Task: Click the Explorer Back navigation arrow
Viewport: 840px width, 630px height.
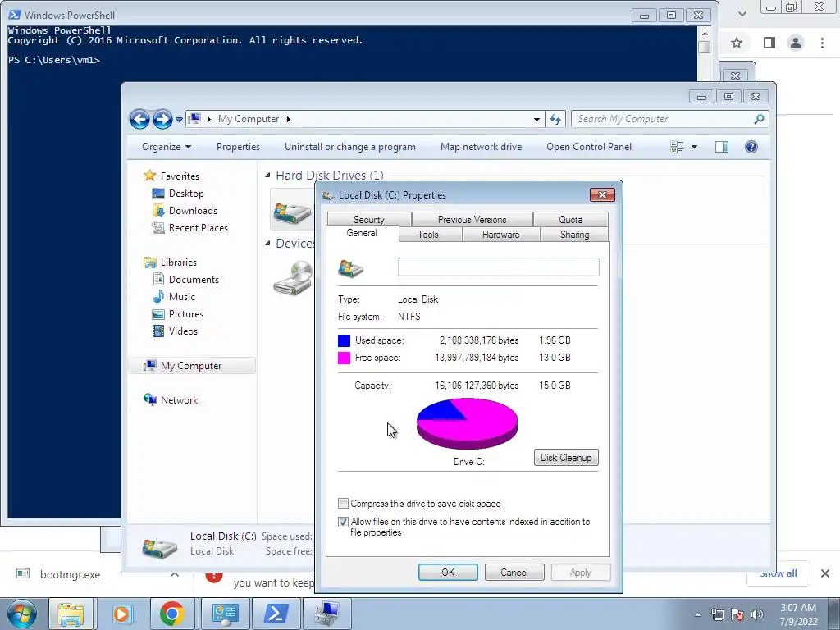Action: click(x=139, y=119)
